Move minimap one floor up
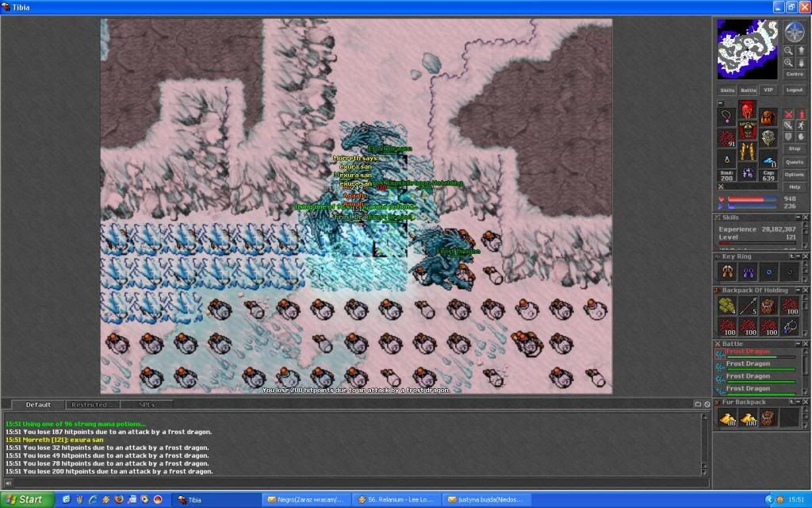Image resolution: width=812 pixels, height=508 pixels. tap(801, 51)
